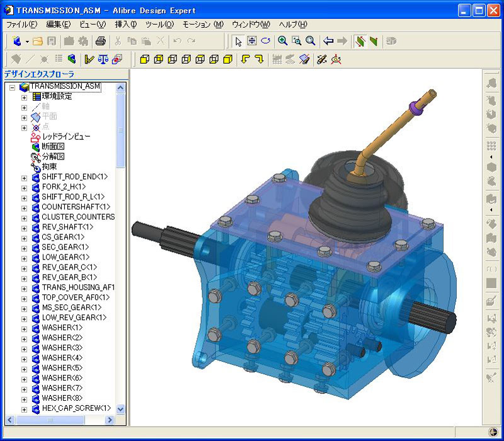
Task: Collapse the TRANSMISSION_ASM root node
Action: (13, 87)
